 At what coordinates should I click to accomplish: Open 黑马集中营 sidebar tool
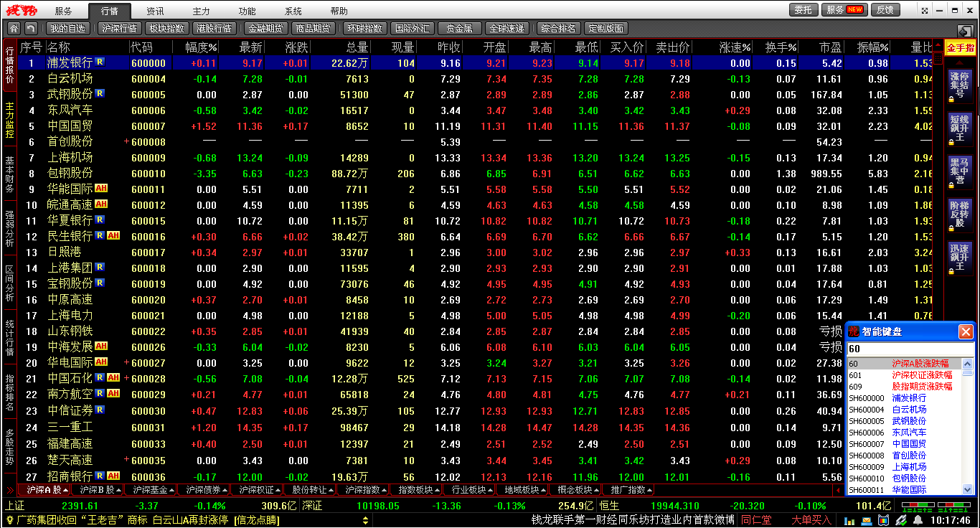coord(960,173)
